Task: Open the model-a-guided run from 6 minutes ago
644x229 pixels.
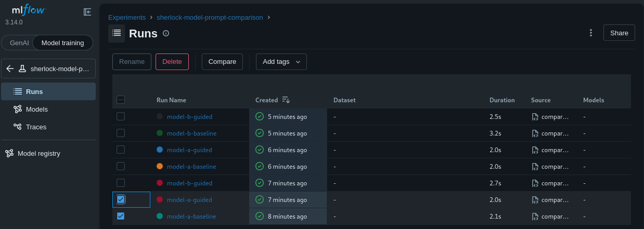Action: coord(189,150)
